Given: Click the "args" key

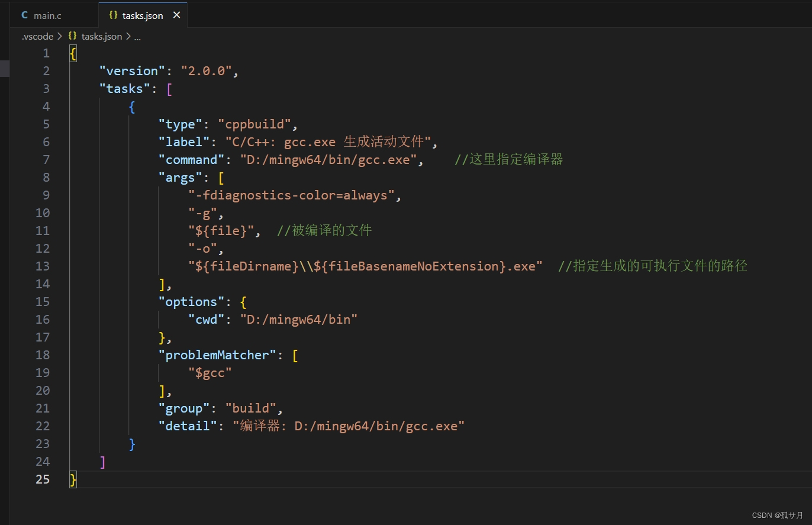Looking at the screenshot, I should click(x=181, y=178).
